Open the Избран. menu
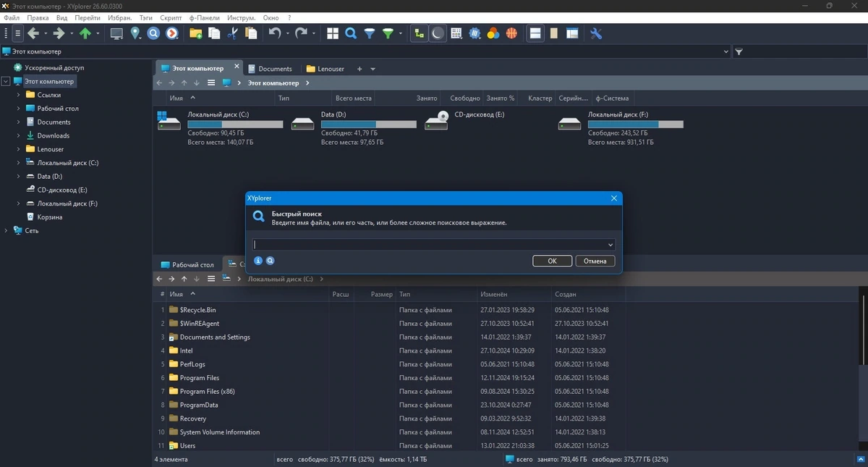This screenshot has height=467, width=868. point(118,17)
